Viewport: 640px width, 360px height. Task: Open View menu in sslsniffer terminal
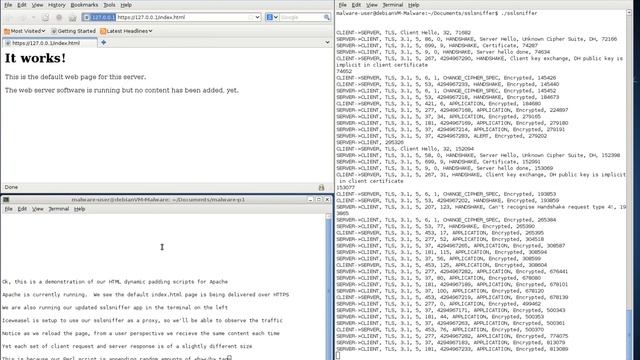tap(371, 5)
